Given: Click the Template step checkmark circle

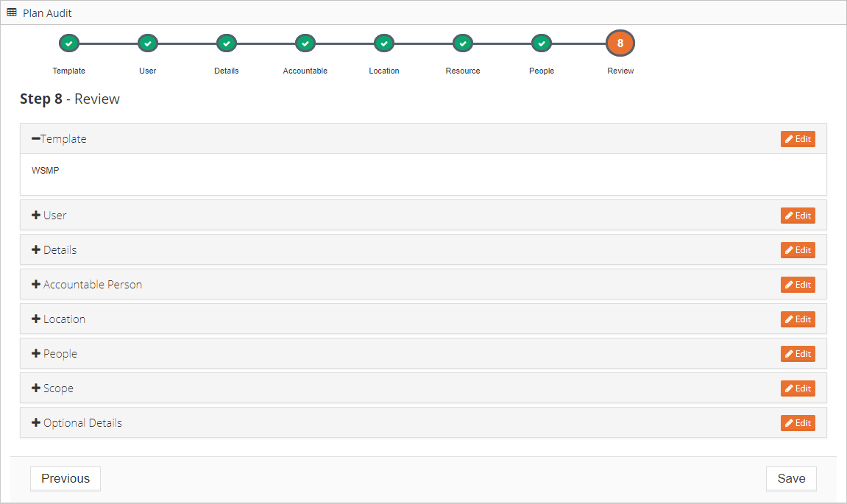Looking at the screenshot, I should click(68, 43).
